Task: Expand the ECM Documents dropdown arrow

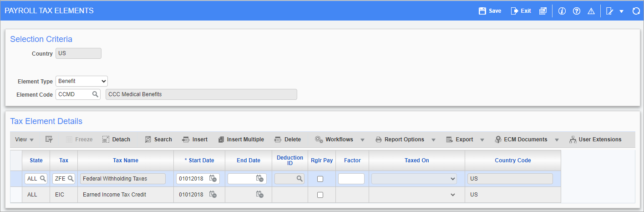Action: (x=557, y=140)
